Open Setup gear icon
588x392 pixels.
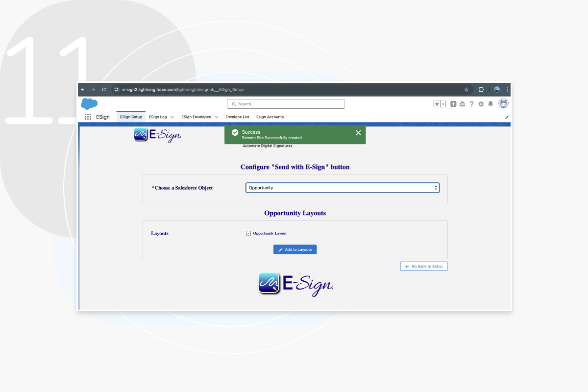481,104
